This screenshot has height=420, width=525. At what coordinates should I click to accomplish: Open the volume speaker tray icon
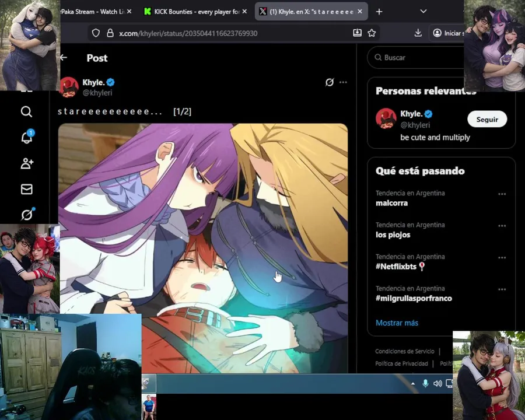pos(437,383)
